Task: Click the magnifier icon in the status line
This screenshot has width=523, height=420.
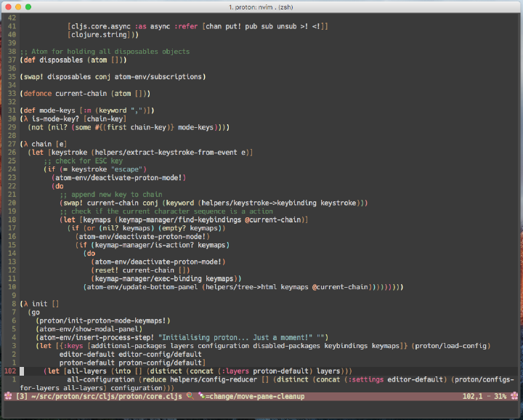Action: pos(190,396)
